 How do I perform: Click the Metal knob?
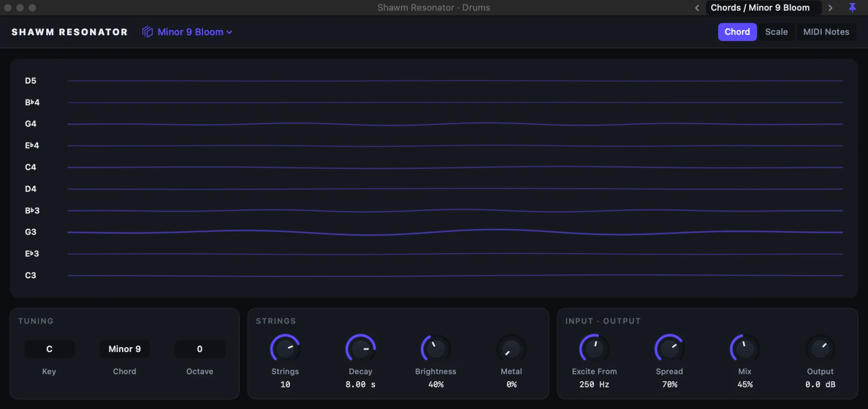point(511,348)
